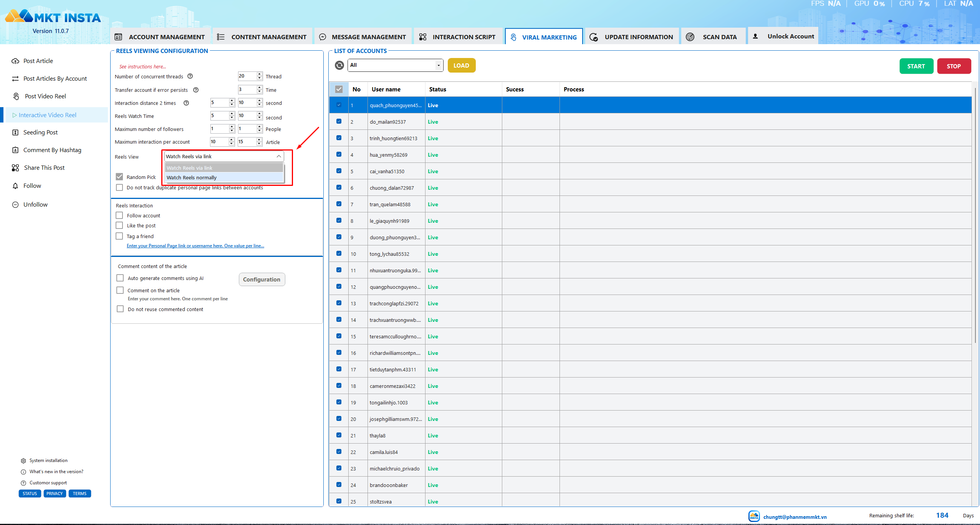Image resolution: width=980 pixels, height=525 pixels.
Task: Enable the Follow account checkbox
Action: 119,215
